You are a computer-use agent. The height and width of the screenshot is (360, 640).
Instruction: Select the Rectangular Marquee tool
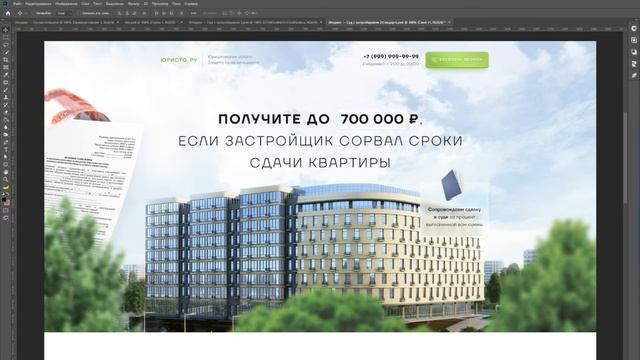tap(6, 37)
